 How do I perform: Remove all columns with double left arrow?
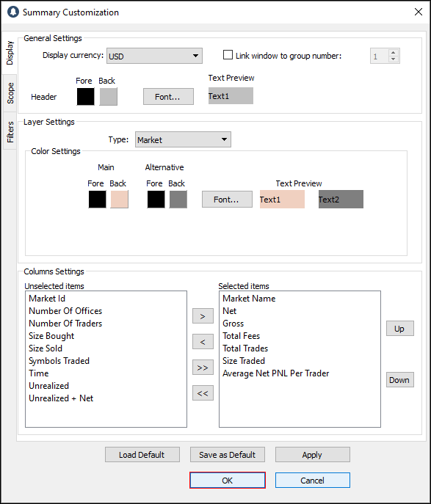click(x=203, y=392)
